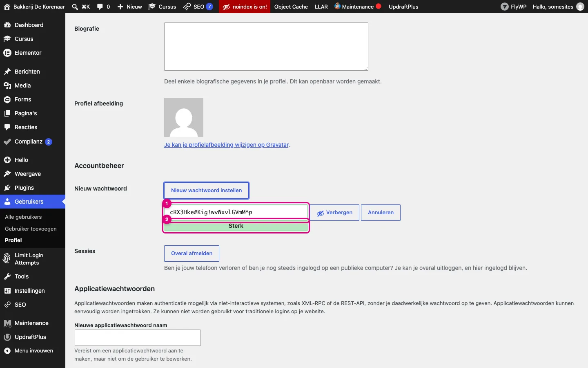Viewport: 588px width, 368px height.
Task: Open the search ⌘K command palette
Action: (x=81, y=7)
